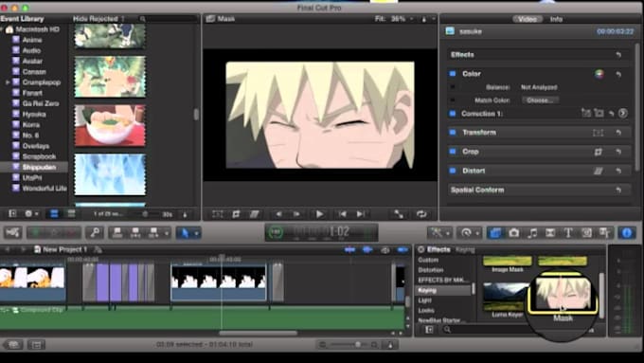The height and width of the screenshot is (363, 644).
Task: Jump to the previous edit point
Action: tap(342, 214)
